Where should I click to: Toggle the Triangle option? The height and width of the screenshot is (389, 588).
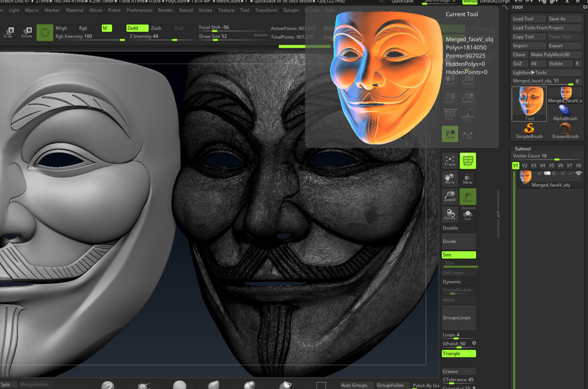coord(459,353)
